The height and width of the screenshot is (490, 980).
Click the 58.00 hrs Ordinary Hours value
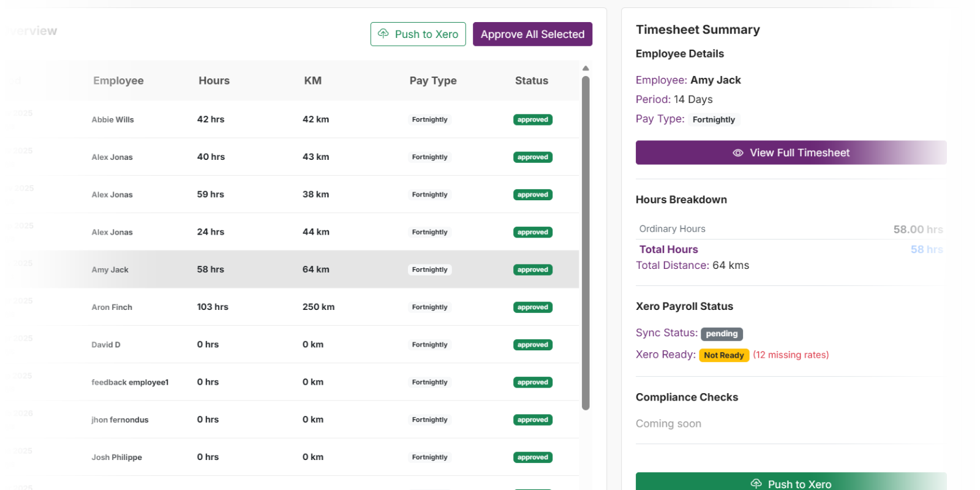pyautogui.click(x=918, y=229)
